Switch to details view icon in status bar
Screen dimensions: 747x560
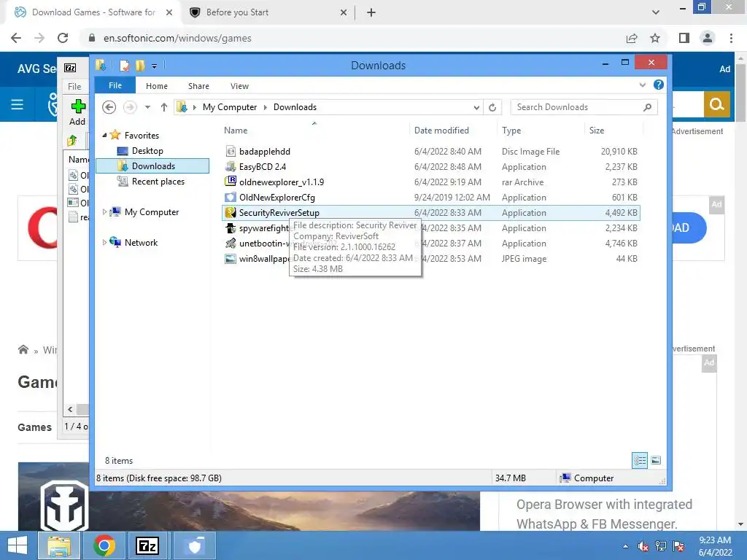point(640,461)
